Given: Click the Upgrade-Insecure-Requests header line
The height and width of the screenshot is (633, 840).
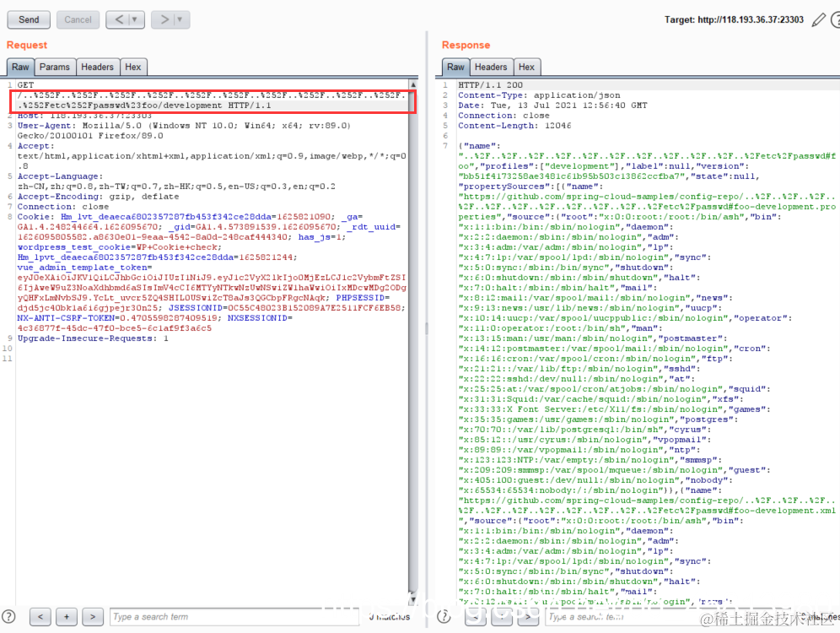Looking at the screenshot, I should point(93,338).
